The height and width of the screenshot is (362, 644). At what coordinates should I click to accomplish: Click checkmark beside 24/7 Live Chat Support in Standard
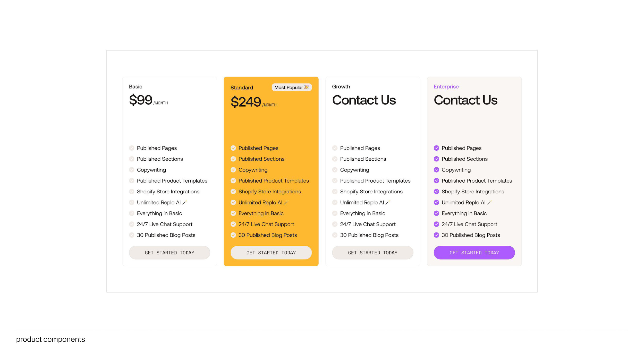pyautogui.click(x=233, y=224)
